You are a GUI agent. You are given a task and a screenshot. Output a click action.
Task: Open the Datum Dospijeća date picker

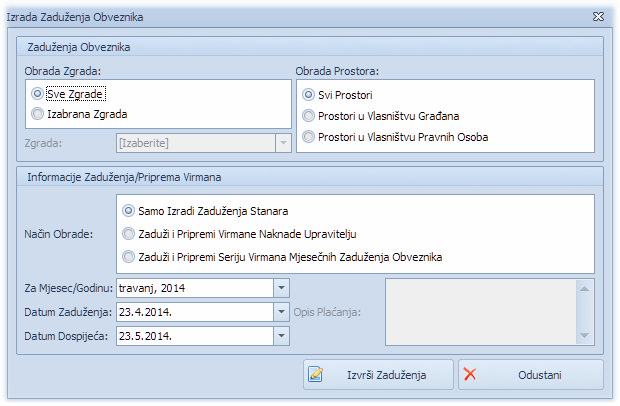279,335
